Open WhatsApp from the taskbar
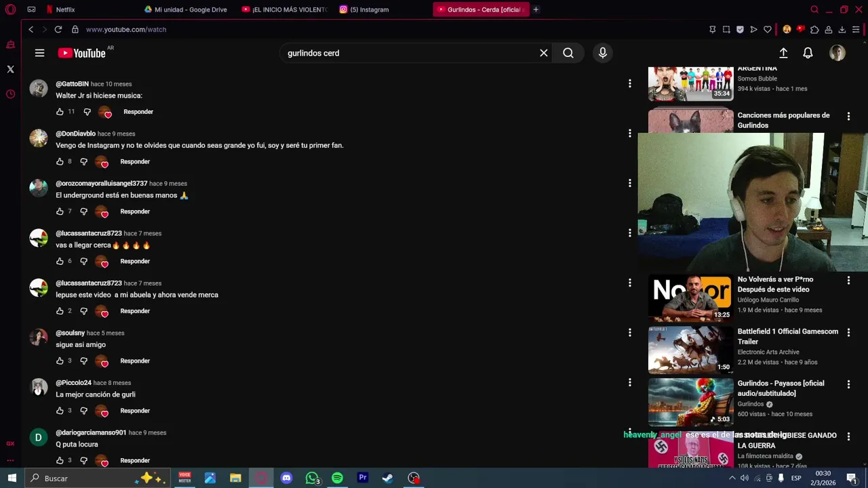 (312, 478)
